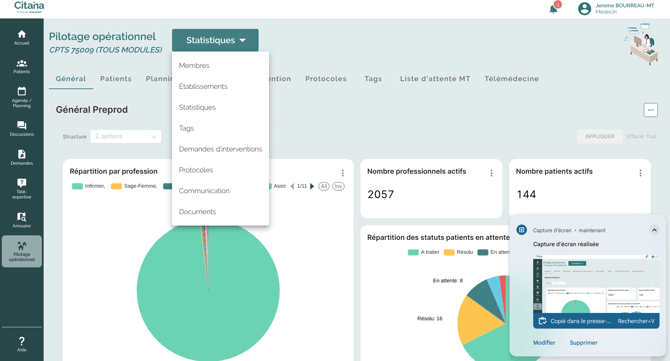
Task: Switch to the Général tab
Action: coord(71,79)
